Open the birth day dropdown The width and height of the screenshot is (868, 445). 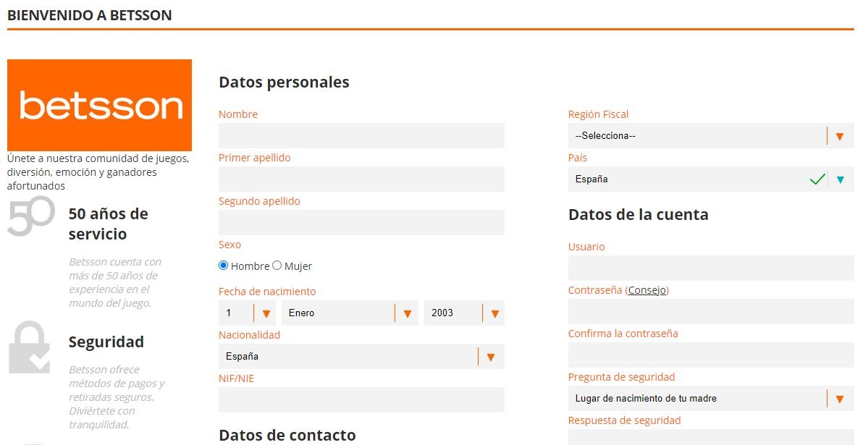point(247,313)
